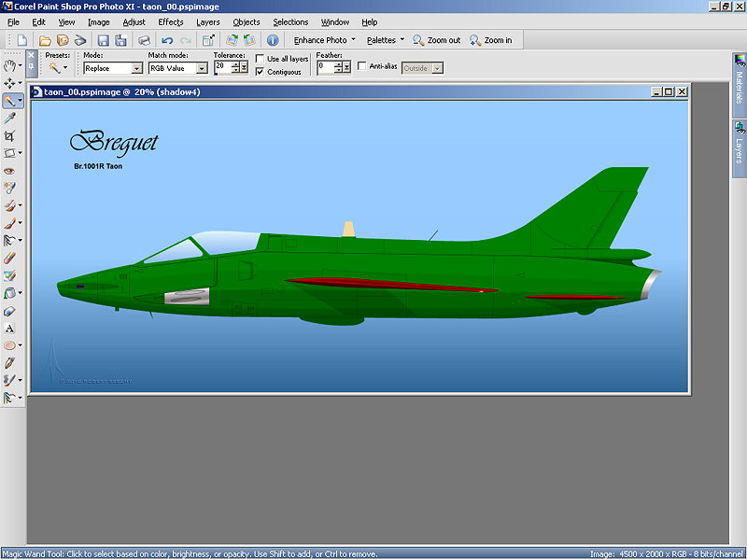Click into the Feather value field
Viewport: 747px width, 560px height.
(x=326, y=67)
